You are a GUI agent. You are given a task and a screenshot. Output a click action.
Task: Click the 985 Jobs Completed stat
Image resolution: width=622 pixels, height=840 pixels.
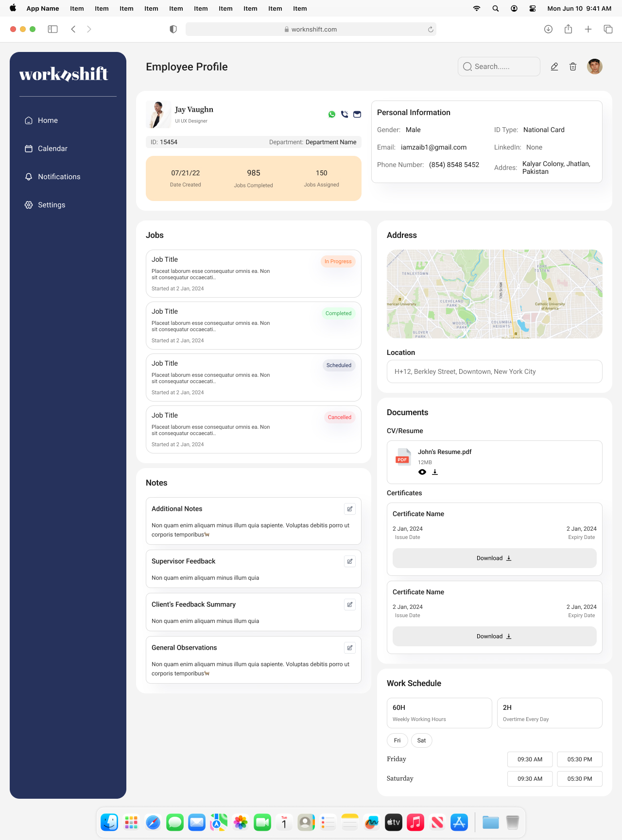254,178
